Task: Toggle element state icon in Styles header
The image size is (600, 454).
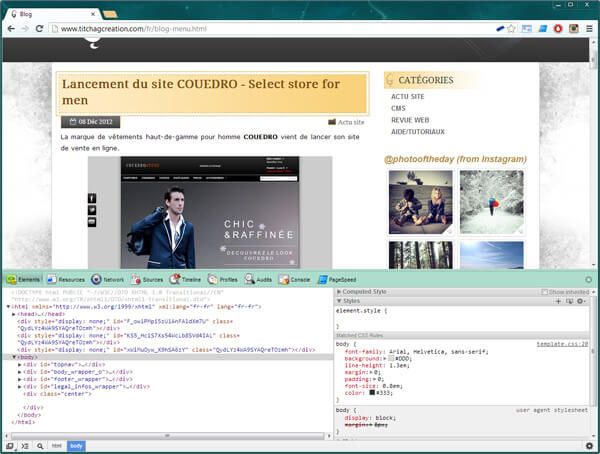Action: [569, 301]
